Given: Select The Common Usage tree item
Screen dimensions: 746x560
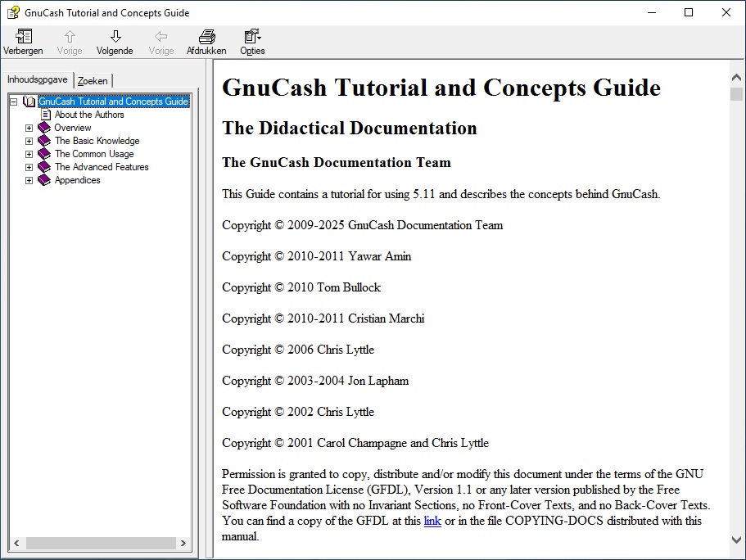Looking at the screenshot, I should click(x=94, y=154).
